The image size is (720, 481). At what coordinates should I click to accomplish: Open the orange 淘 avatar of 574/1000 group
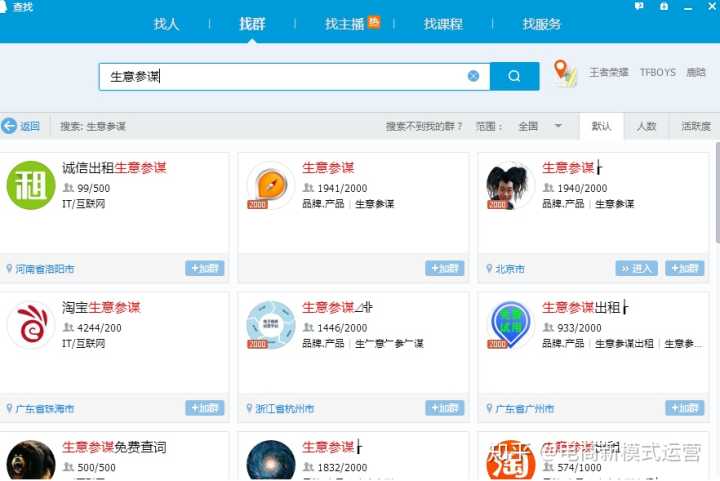(x=511, y=460)
